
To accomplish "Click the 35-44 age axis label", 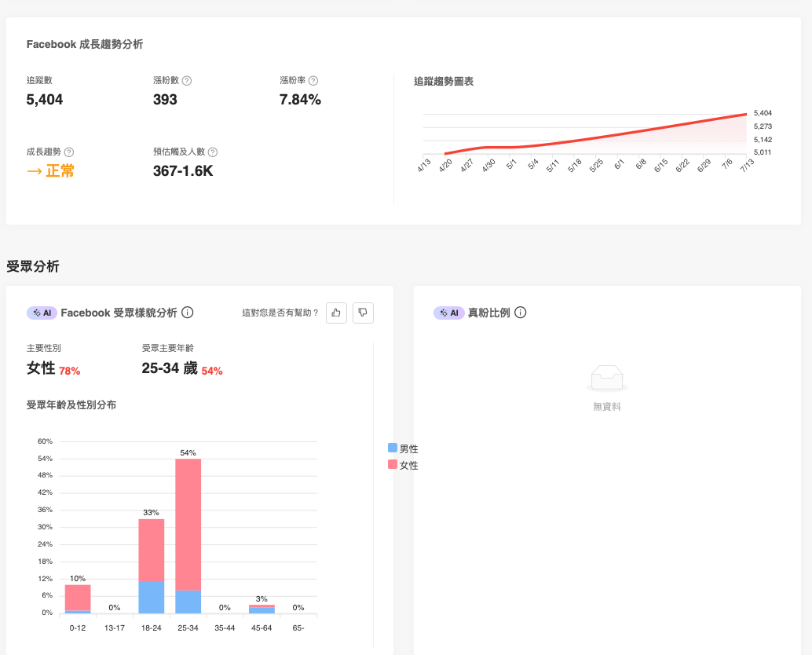I will [225, 628].
